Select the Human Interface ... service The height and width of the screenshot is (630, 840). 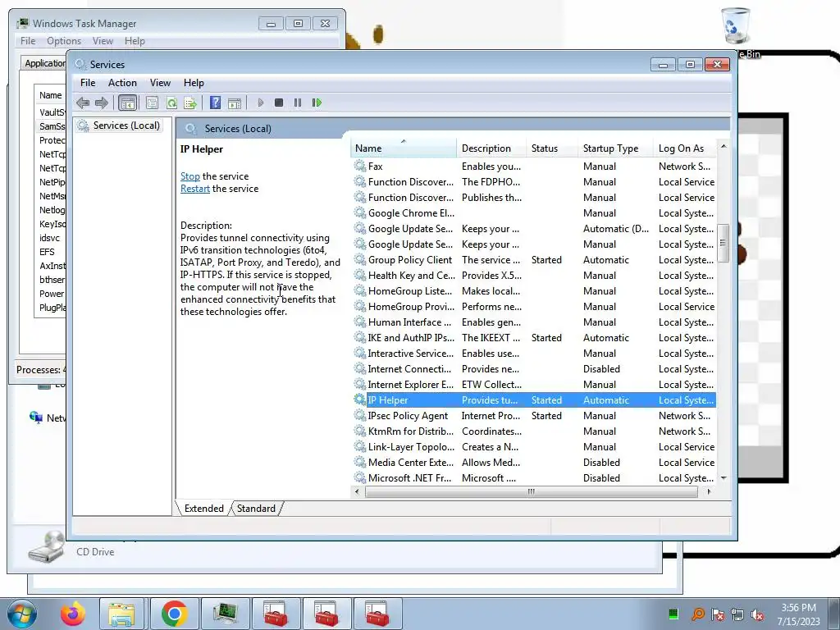(534, 322)
